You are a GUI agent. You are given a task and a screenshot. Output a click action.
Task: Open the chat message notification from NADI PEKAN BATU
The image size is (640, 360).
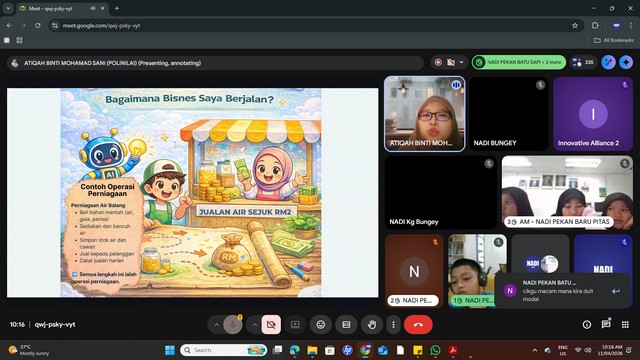(561, 291)
